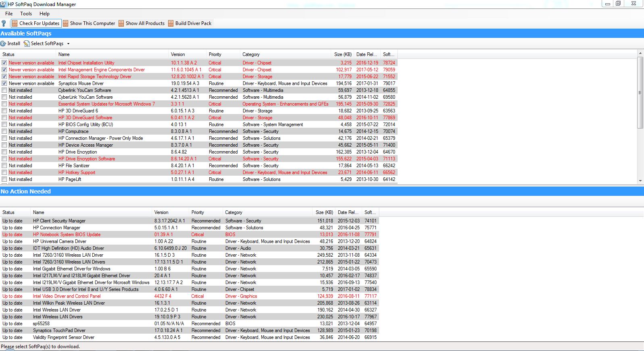644x351 pixels.
Task: Select HP Universal Camera Driver row
Action: 190,241
